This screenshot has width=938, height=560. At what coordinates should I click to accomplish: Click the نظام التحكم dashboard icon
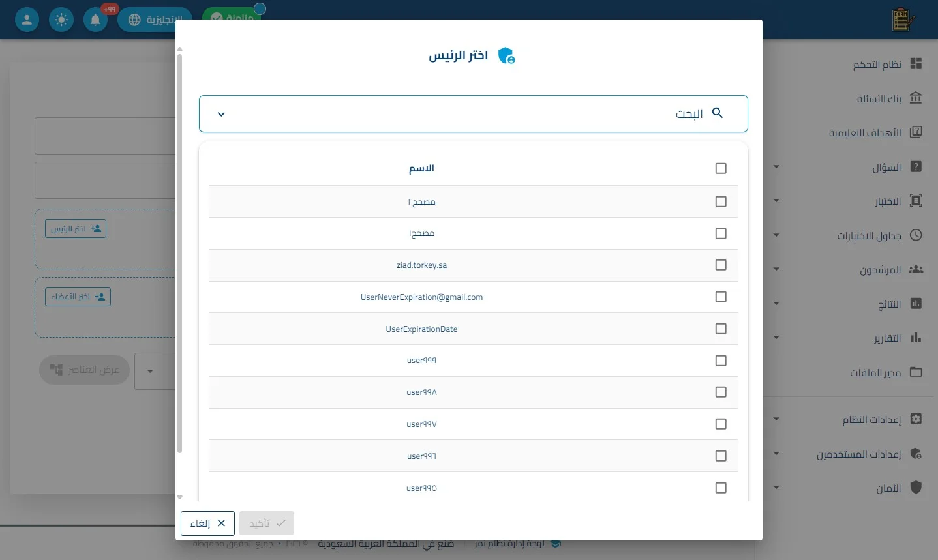point(916,63)
